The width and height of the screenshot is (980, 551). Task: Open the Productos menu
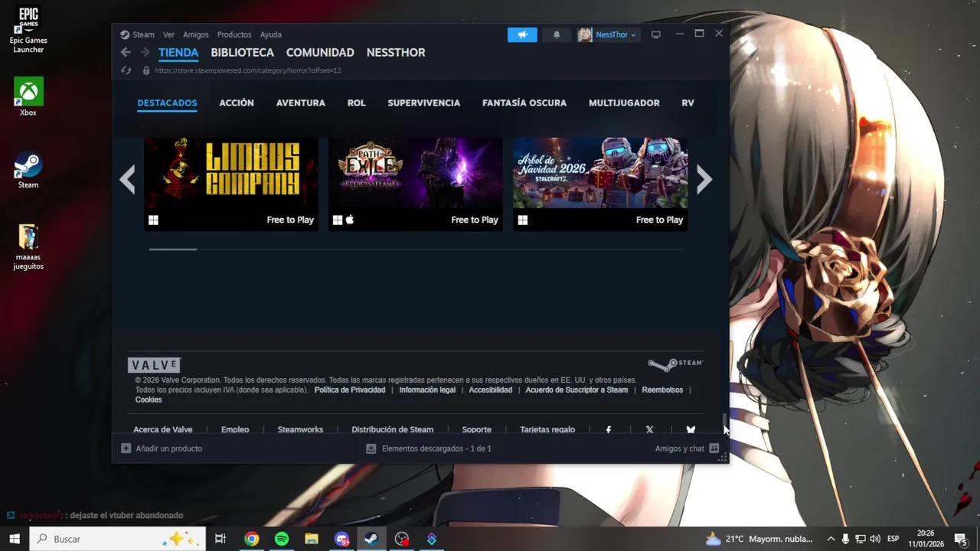click(234, 34)
